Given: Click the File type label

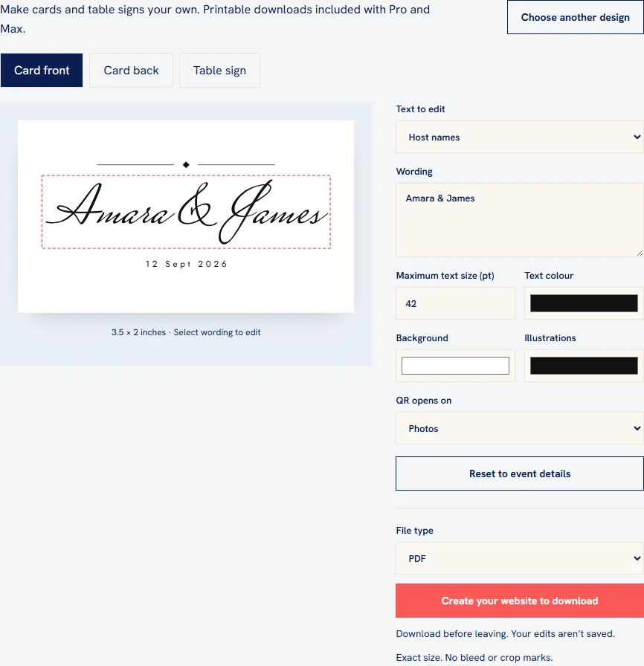Looking at the screenshot, I should click(415, 531).
